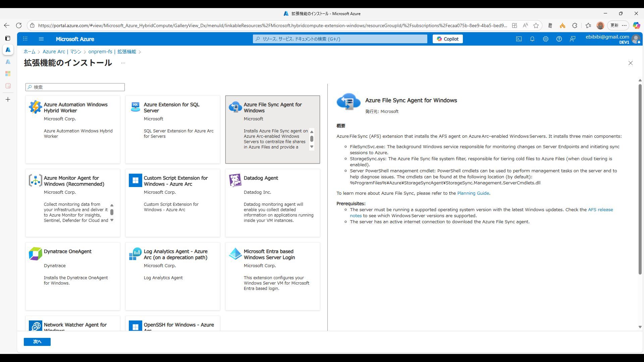Open account menu for ebibibi@gmail.com
This screenshot has width=644, height=362.
612,39
